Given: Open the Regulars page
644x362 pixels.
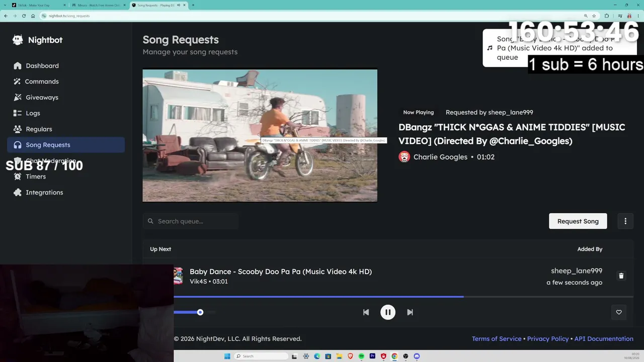Looking at the screenshot, I should tap(66, 129).
